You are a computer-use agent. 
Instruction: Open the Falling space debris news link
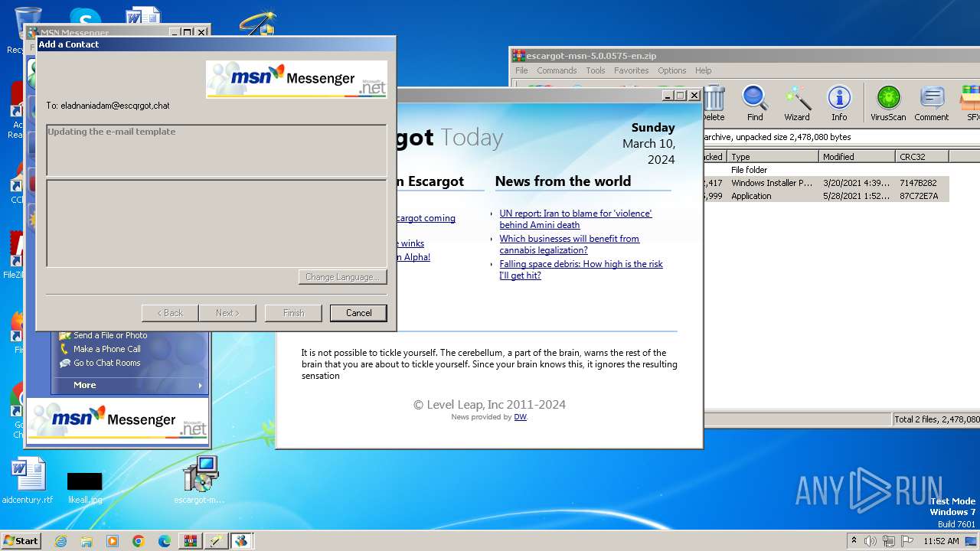click(581, 269)
